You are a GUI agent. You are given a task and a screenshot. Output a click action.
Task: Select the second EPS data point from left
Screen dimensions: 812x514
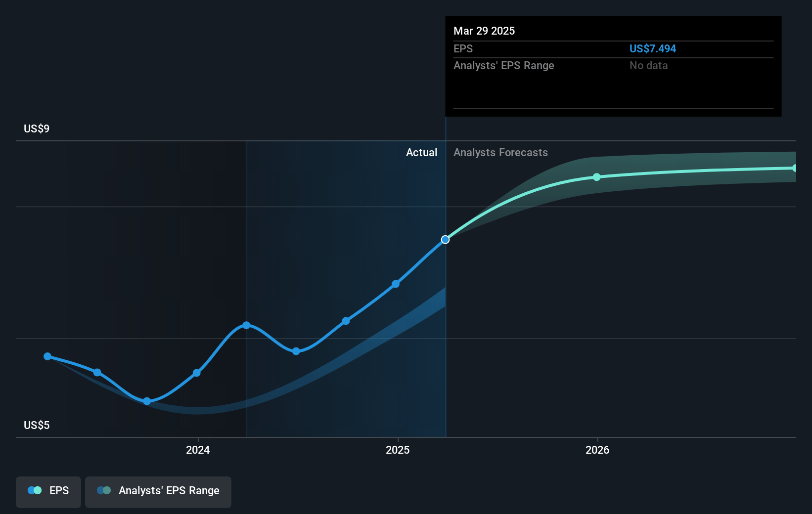click(97, 372)
